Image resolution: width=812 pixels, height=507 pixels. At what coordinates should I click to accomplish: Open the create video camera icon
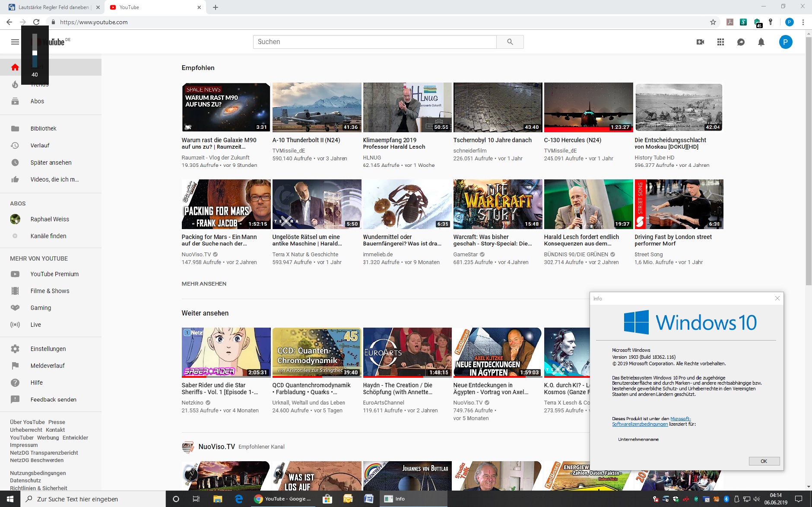pyautogui.click(x=701, y=42)
